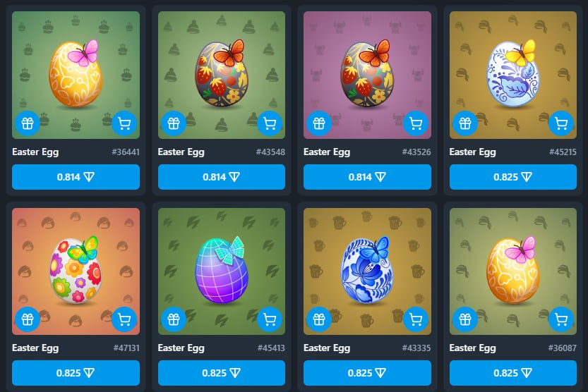Viewport: 588px width, 392px height.
Task: Buy Easter Egg #45413 for 0.825 TON
Action: tap(222, 373)
